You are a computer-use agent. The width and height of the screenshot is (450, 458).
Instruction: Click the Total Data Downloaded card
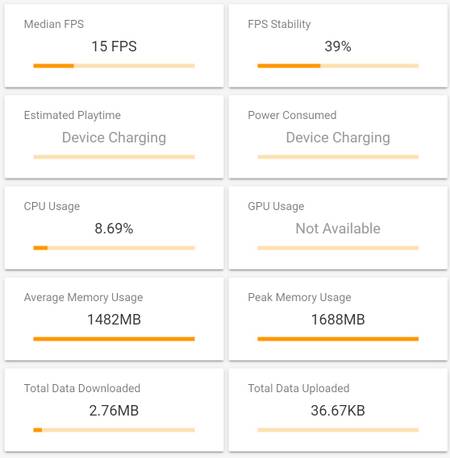[x=114, y=410]
